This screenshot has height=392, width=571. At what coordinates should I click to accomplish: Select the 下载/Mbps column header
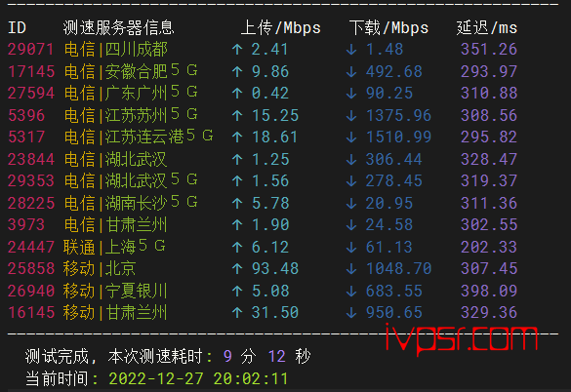[388, 27]
